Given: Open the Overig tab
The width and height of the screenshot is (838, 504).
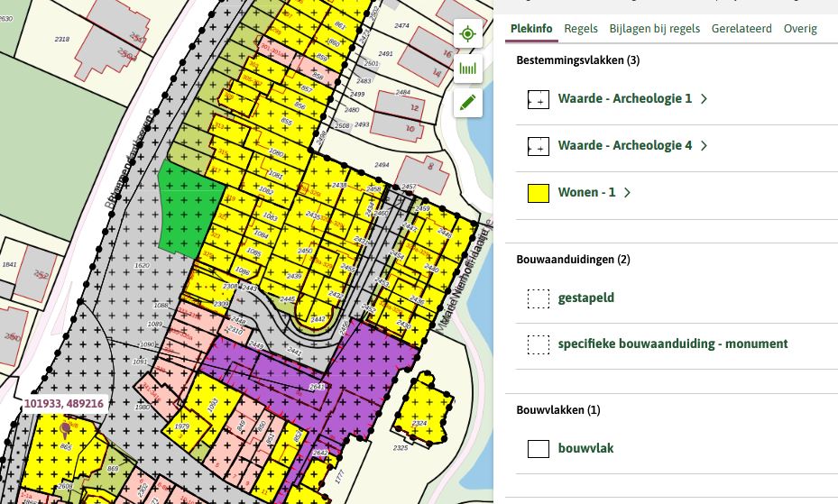Looking at the screenshot, I should click(x=800, y=29).
